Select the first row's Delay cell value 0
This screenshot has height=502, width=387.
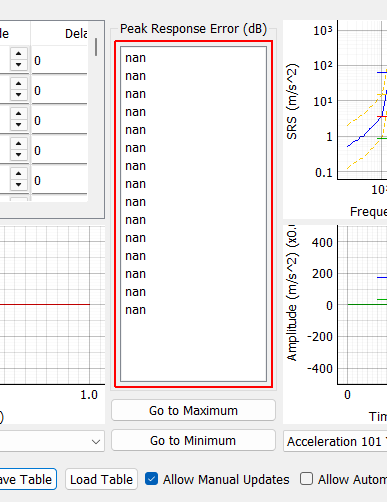click(x=59, y=60)
